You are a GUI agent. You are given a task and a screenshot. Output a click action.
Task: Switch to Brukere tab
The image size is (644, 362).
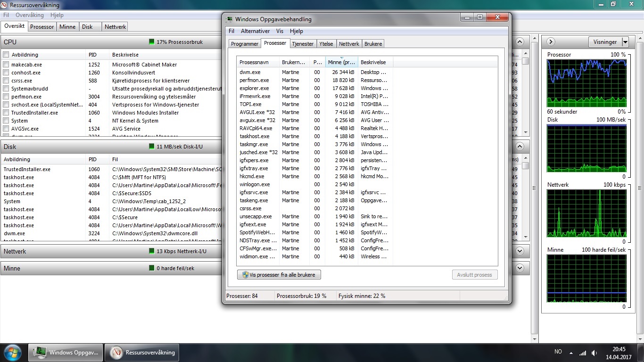click(373, 44)
